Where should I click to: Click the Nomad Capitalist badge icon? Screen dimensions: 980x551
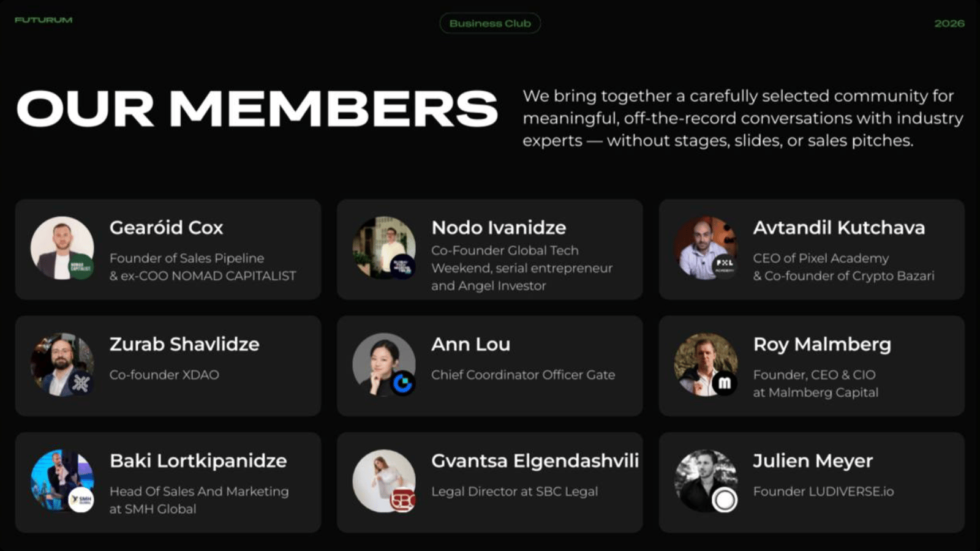click(x=81, y=266)
